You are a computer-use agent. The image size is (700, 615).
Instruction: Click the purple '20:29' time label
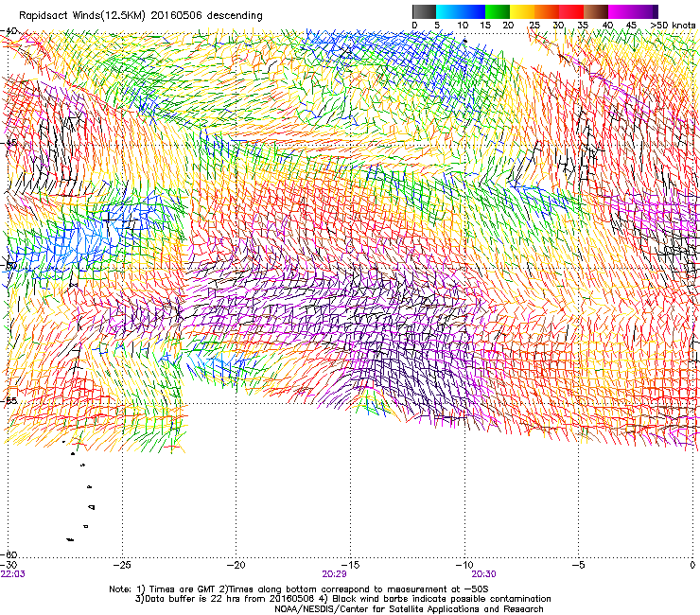pyautogui.click(x=334, y=574)
